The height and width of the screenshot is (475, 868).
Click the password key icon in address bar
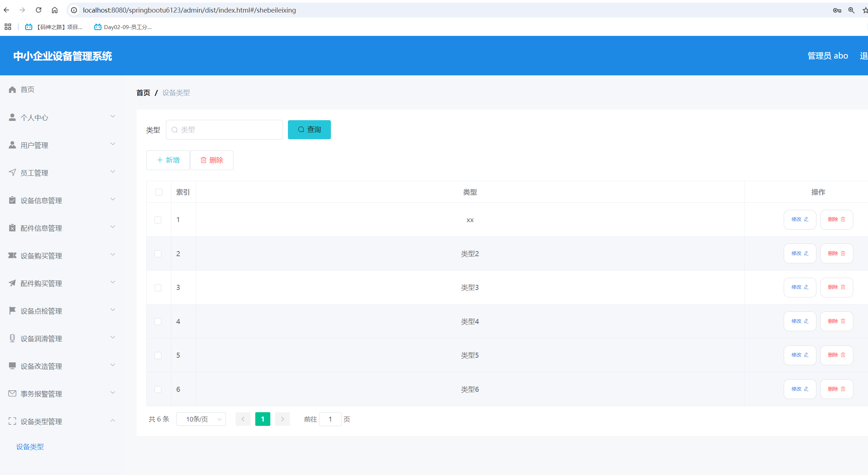837,10
